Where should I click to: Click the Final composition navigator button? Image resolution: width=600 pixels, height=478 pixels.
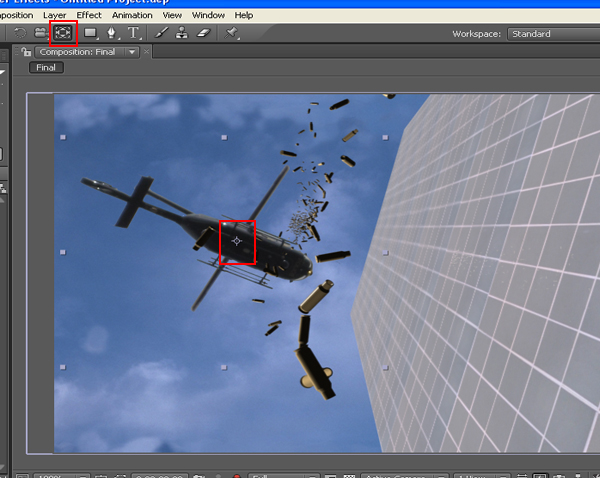(x=46, y=68)
